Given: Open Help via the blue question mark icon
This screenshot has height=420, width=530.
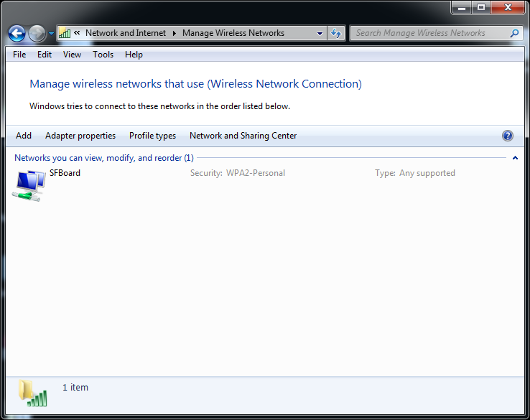Looking at the screenshot, I should 508,136.
